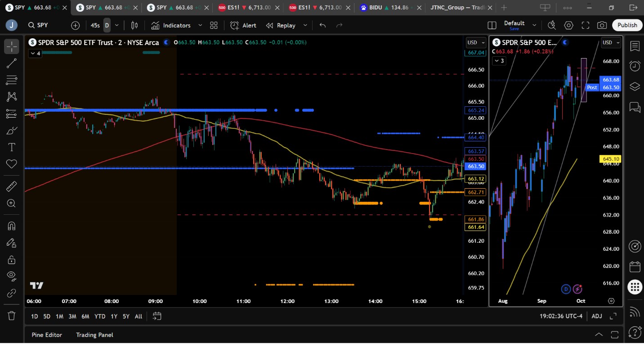Screen dimensions: 644x344
Task: Toggle lock all drawings
Action: 12,260
